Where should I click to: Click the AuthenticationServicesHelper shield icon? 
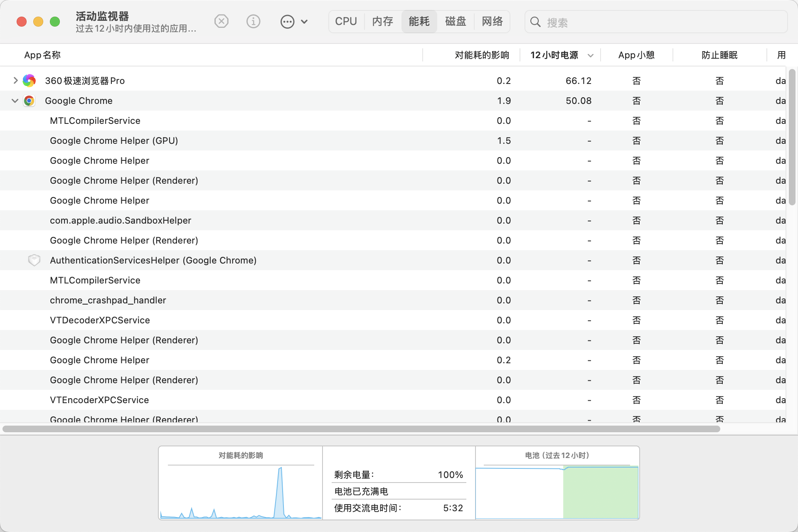click(34, 260)
